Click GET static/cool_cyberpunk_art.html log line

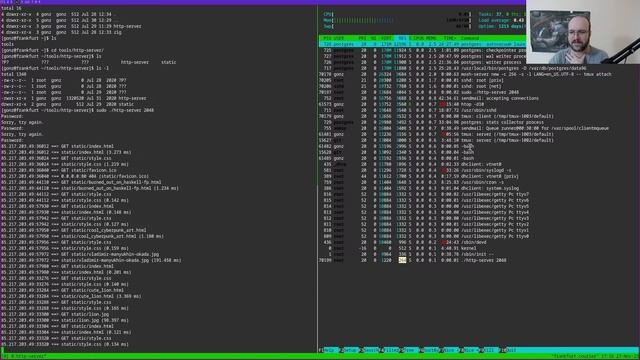pyautogui.click(x=74, y=230)
